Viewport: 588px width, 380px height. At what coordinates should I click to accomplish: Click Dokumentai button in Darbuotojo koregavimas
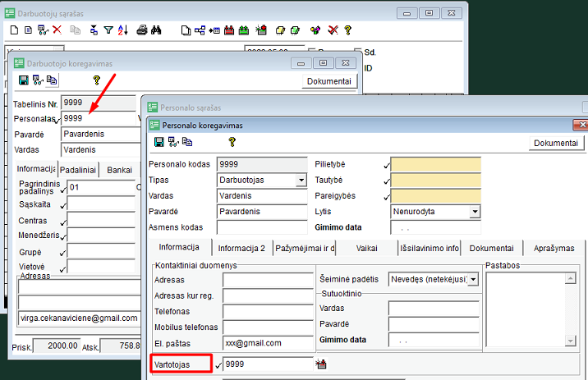329,81
